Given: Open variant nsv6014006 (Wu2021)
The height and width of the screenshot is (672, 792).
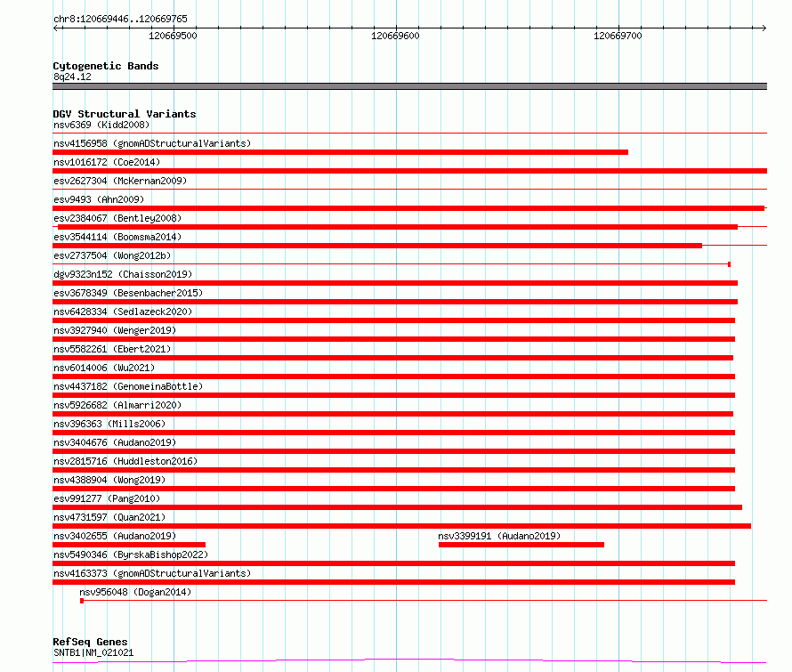Looking at the screenshot, I should (104, 368).
